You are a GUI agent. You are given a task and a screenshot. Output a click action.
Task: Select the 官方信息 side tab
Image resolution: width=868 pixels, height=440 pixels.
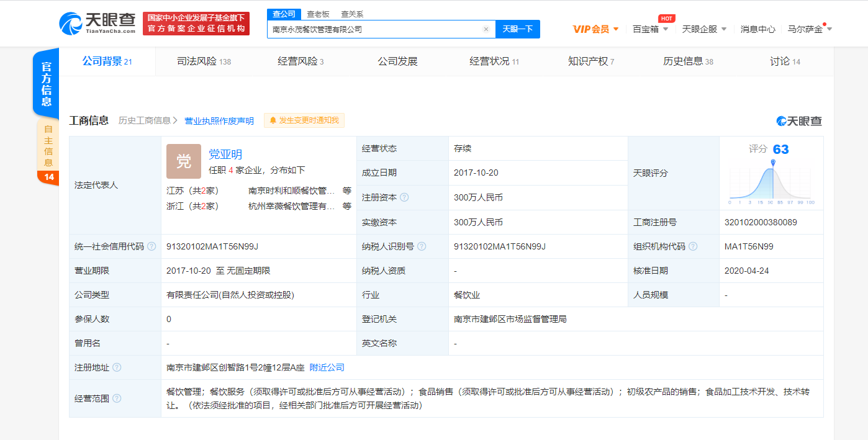click(x=46, y=84)
